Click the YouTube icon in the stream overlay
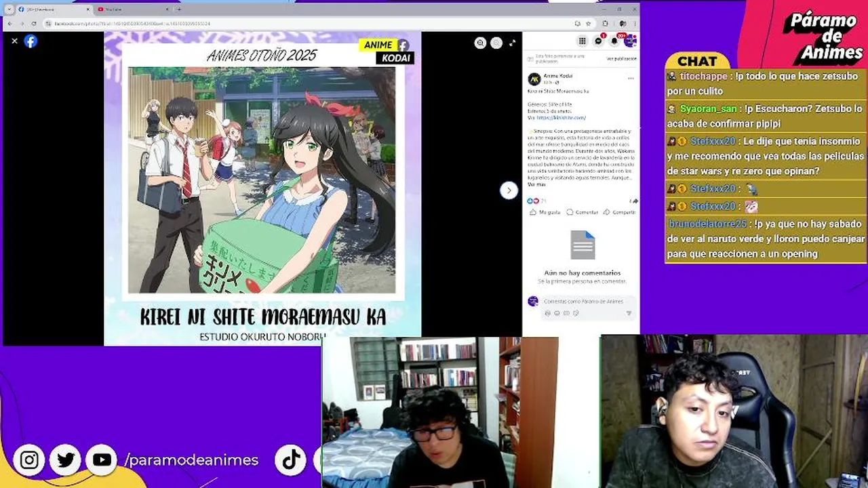Screen dimensions: 868x488 102,460
